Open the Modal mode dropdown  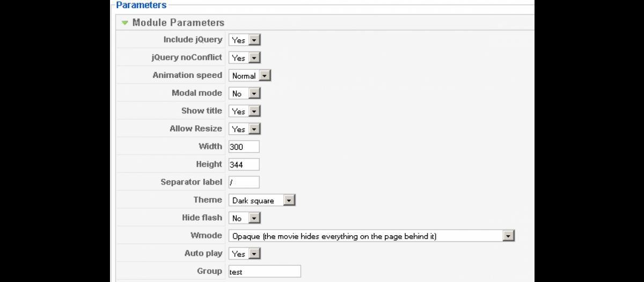click(244, 93)
